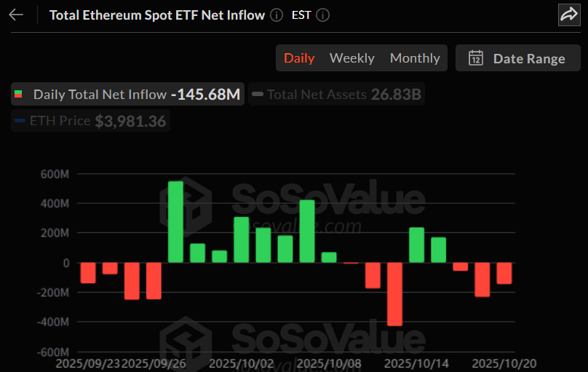The width and height of the screenshot is (588, 372).
Task: Switch to the Weekly tab
Action: (x=351, y=58)
